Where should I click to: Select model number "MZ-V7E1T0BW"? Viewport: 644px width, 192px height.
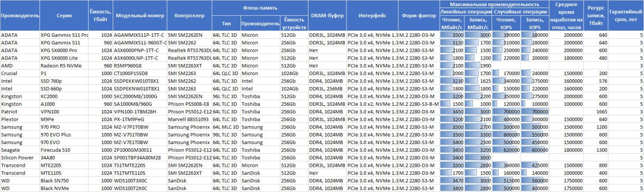[x=140, y=142]
